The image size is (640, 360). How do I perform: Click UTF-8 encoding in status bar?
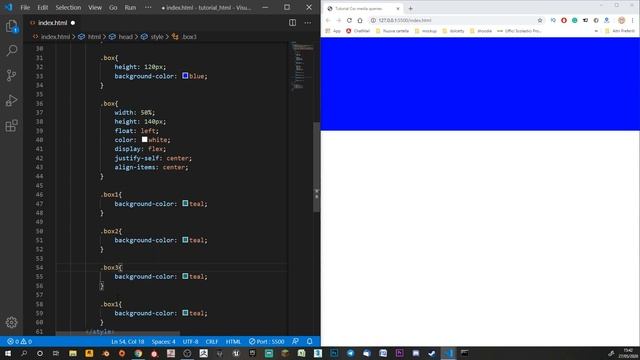(x=190, y=342)
